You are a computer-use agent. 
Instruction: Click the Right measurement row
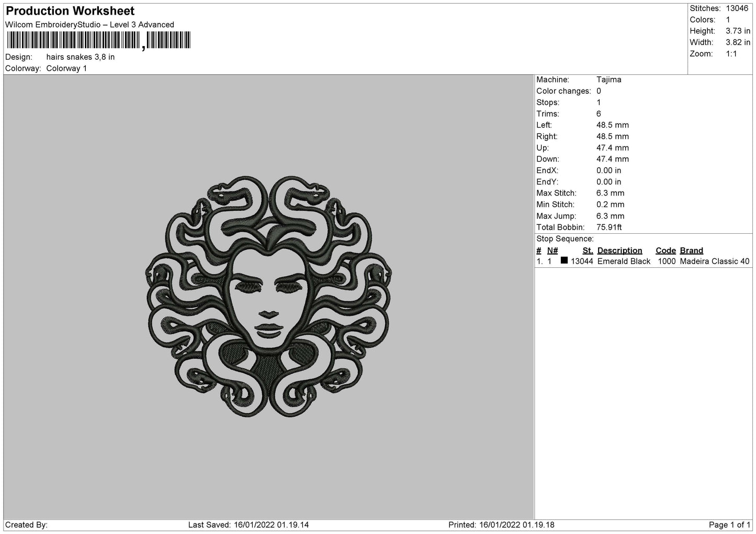[583, 137]
